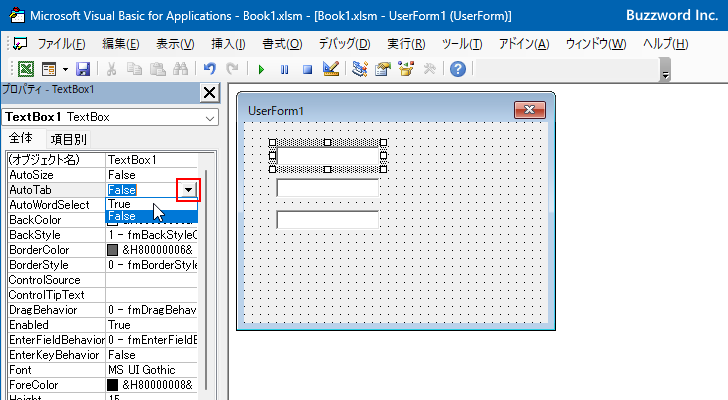Open the Toolbox icon
Image resolution: width=728 pixels, height=400 pixels.
pos(429,69)
